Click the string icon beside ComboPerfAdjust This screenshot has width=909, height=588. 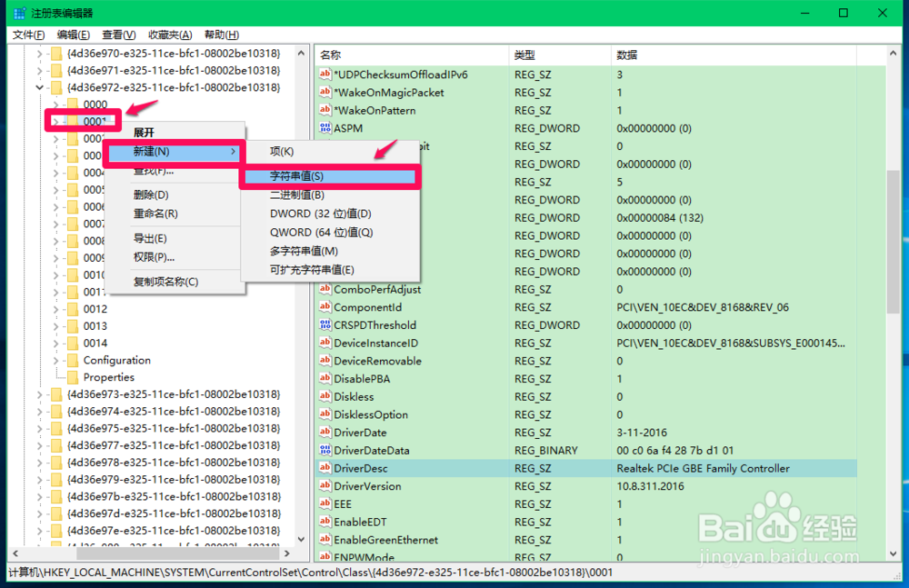(325, 289)
